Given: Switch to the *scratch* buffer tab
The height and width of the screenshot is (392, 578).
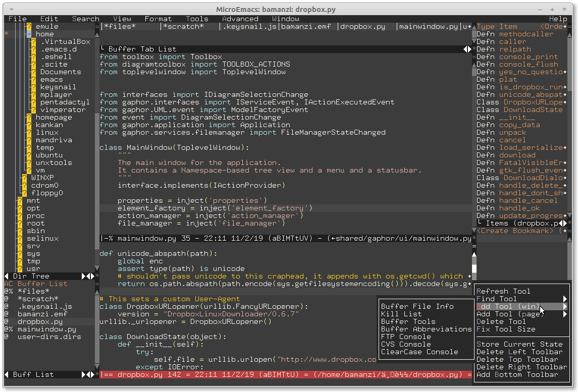Looking at the screenshot, I should 183,27.
